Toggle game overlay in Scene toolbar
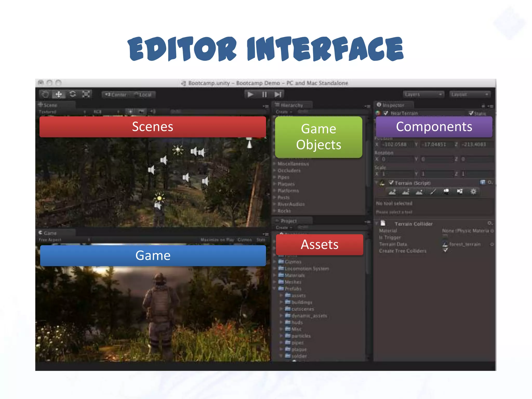The height and width of the screenshot is (399, 532). [x=141, y=112]
